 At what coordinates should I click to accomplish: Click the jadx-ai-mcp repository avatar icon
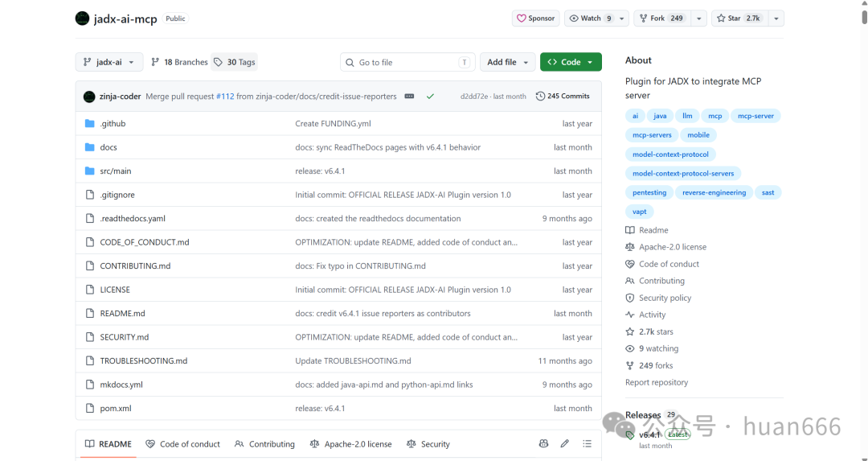coord(83,19)
